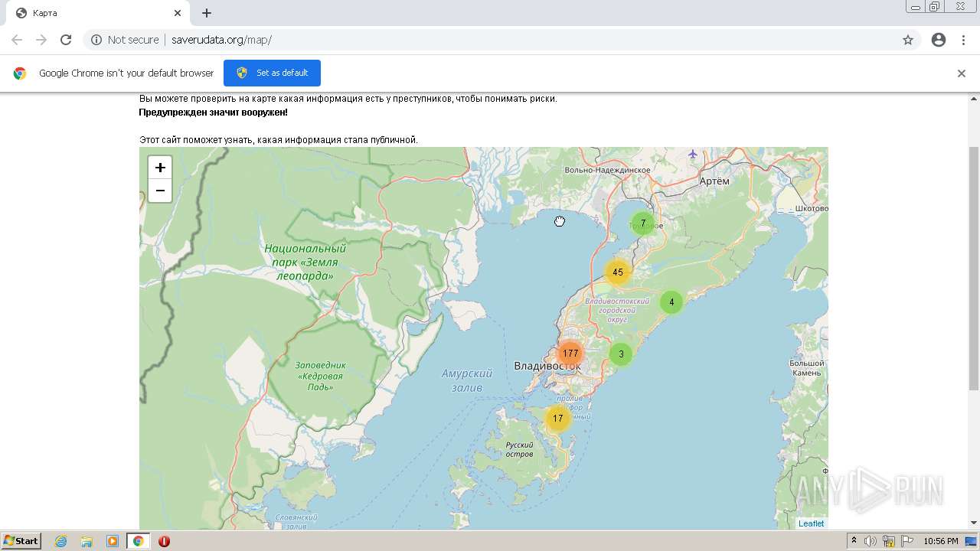Click the Артём city label
This screenshot has height=551, width=980.
pyautogui.click(x=714, y=181)
